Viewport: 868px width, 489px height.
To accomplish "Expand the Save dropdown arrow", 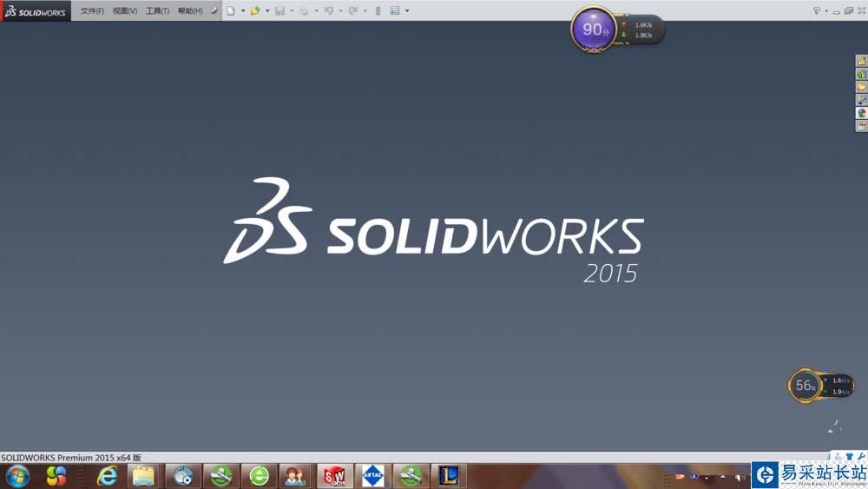I will [292, 10].
